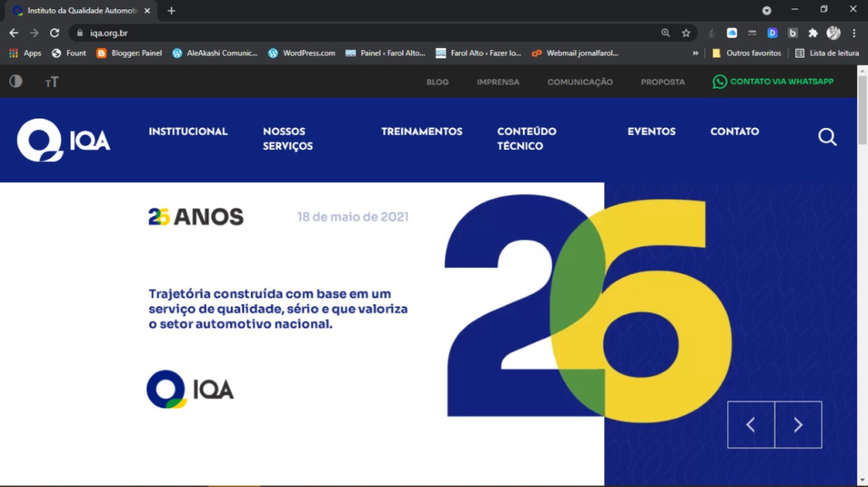Viewport: 868px width, 487px height.
Task: Click the font size adjustment icon
Action: tap(52, 82)
